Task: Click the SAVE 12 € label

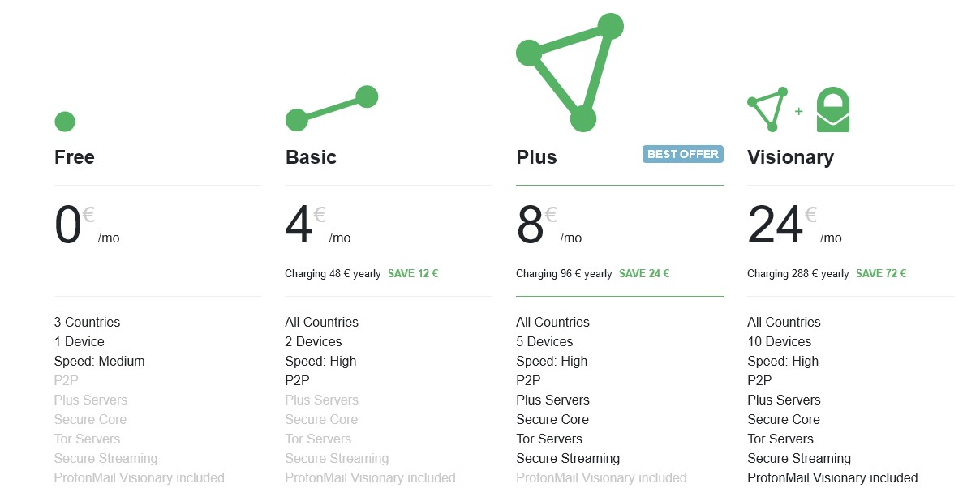Action: click(x=413, y=273)
